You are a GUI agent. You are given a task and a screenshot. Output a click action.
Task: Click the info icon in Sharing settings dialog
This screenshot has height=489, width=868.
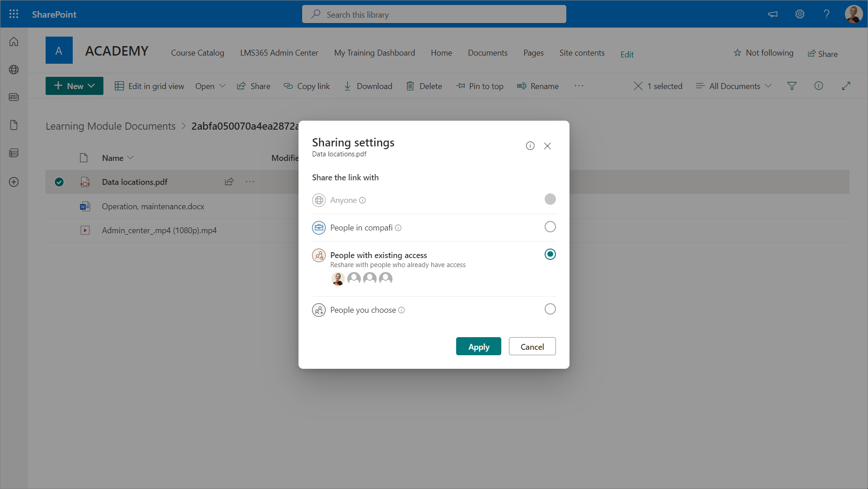click(530, 146)
